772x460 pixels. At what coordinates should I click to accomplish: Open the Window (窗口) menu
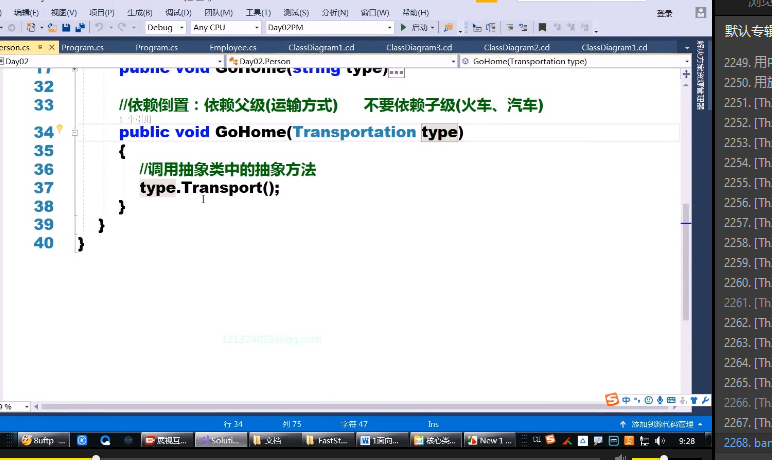[375, 12]
